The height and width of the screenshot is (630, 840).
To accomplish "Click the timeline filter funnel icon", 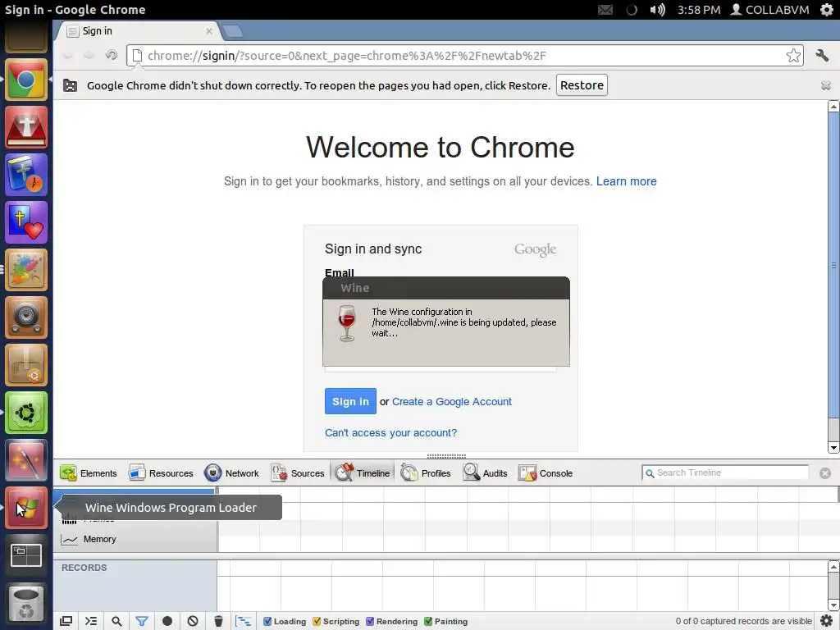I will pyautogui.click(x=142, y=621).
